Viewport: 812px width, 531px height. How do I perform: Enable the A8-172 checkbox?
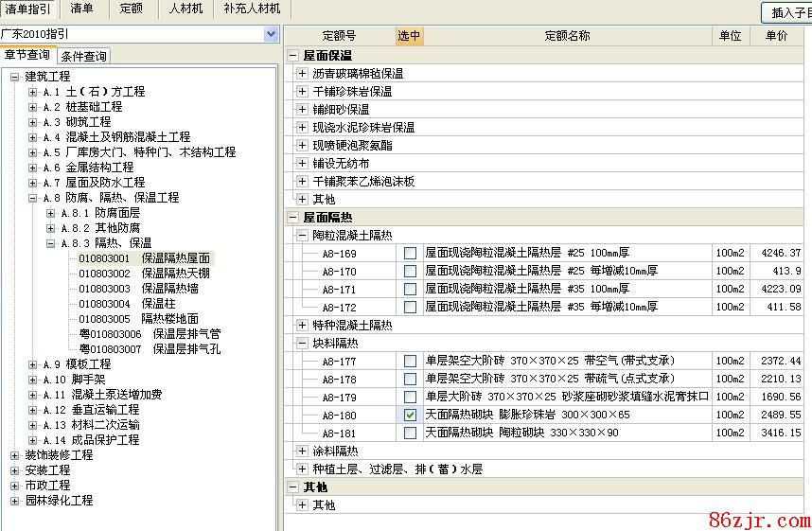410,308
